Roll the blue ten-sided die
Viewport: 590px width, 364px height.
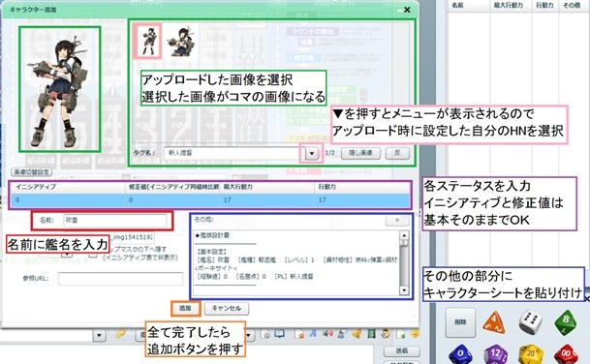(x=460, y=354)
